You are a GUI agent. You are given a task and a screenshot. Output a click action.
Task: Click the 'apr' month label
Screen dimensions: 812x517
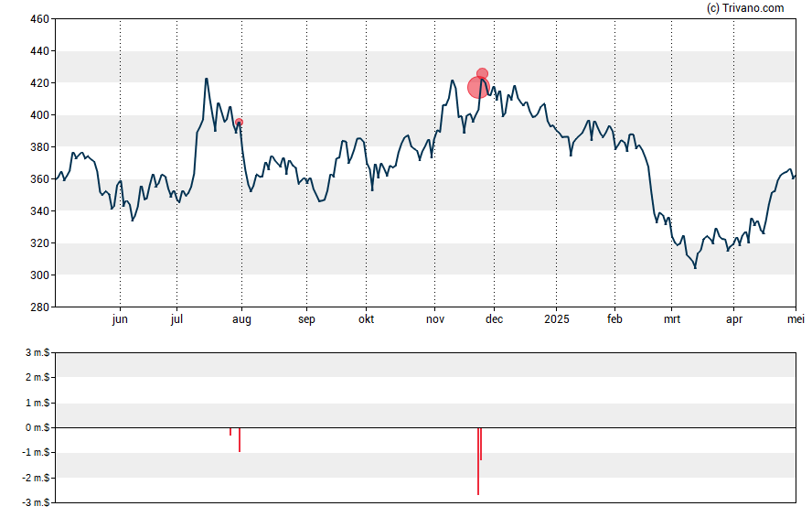733,319
